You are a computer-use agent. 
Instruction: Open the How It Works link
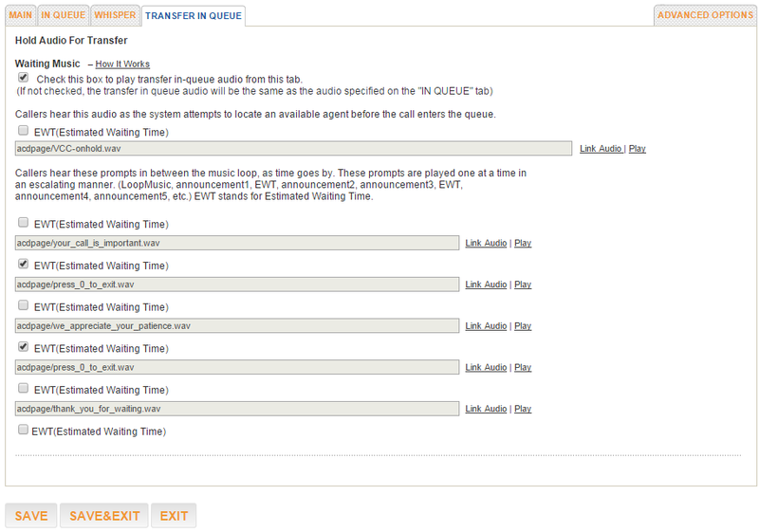(x=122, y=64)
